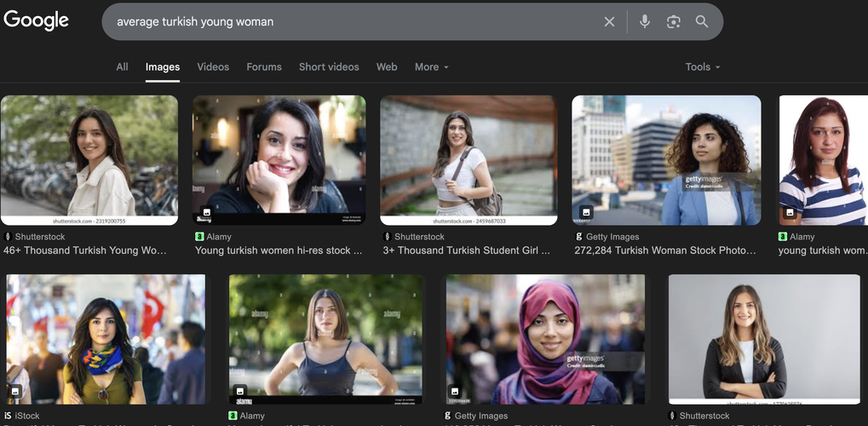Start voice search with microphone icon
868x426 pixels.
point(645,22)
